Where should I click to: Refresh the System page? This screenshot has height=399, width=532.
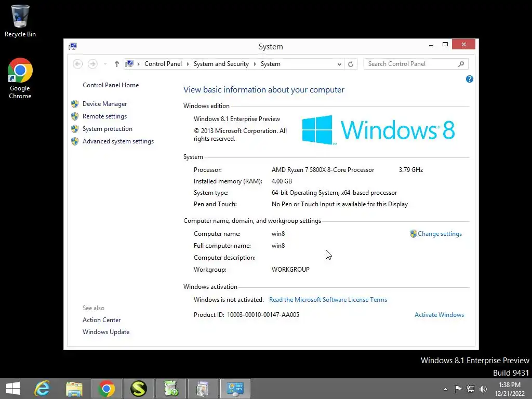tap(351, 64)
